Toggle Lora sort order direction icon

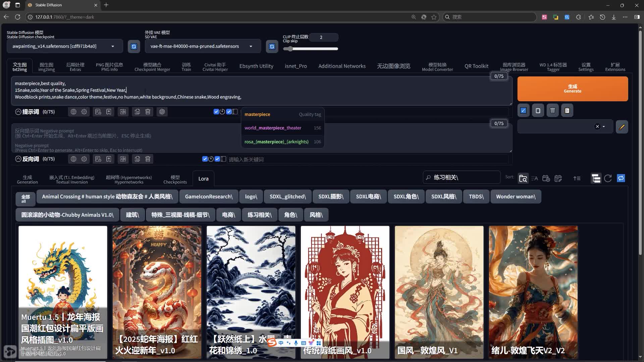tap(577, 178)
